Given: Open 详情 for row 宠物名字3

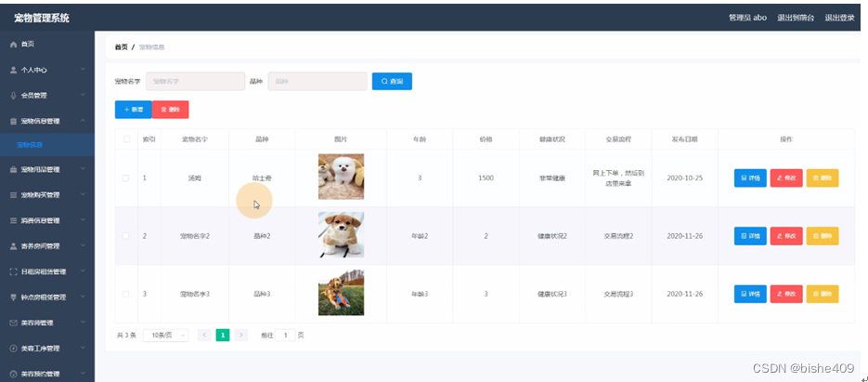Looking at the screenshot, I should [x=750, y=294].
